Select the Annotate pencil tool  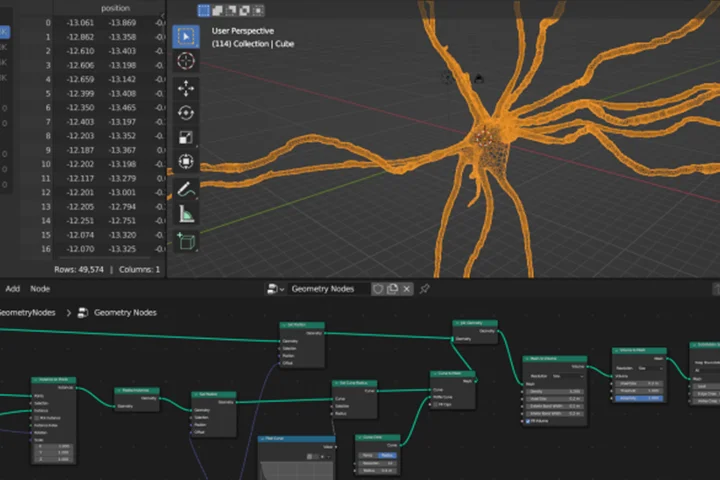click(186, 189)
